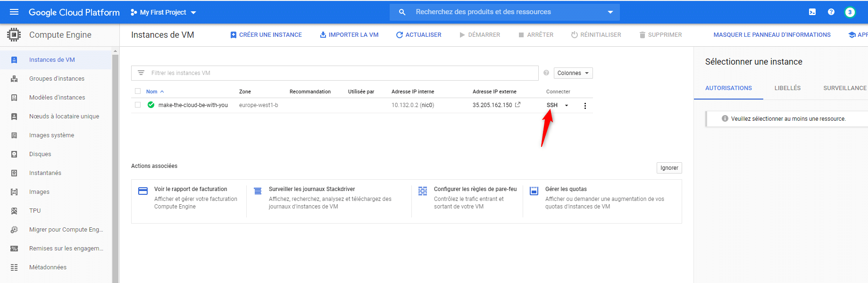This screenshot has height=283, width=868.
Task: Click the quotas management icon
Action: point(534,191)
